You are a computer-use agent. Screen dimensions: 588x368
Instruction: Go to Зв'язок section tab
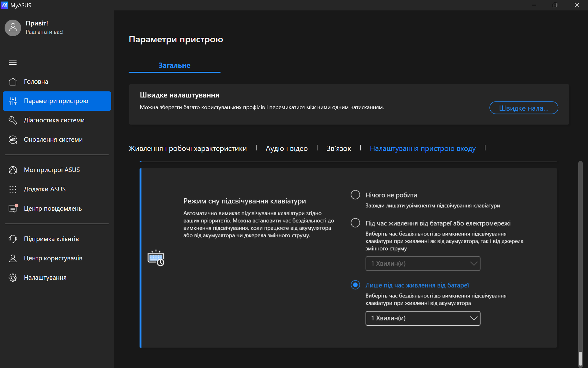pos(339,148)
